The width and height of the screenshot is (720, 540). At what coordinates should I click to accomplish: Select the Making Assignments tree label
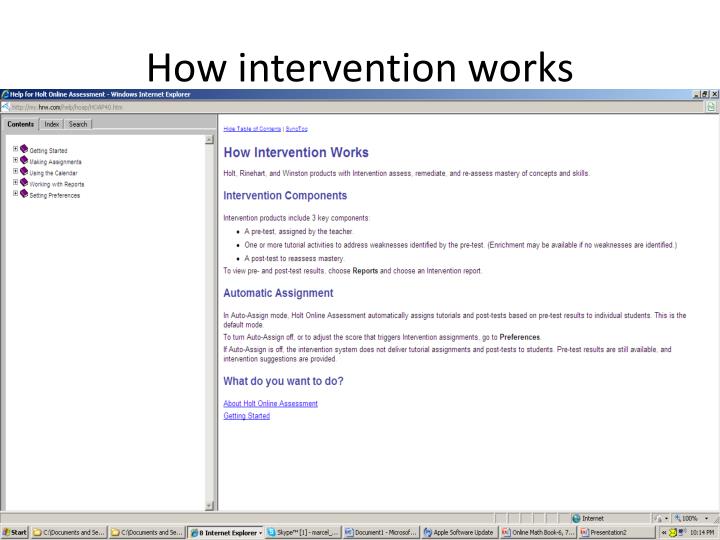pyautogui.click(x=56, y=162)
